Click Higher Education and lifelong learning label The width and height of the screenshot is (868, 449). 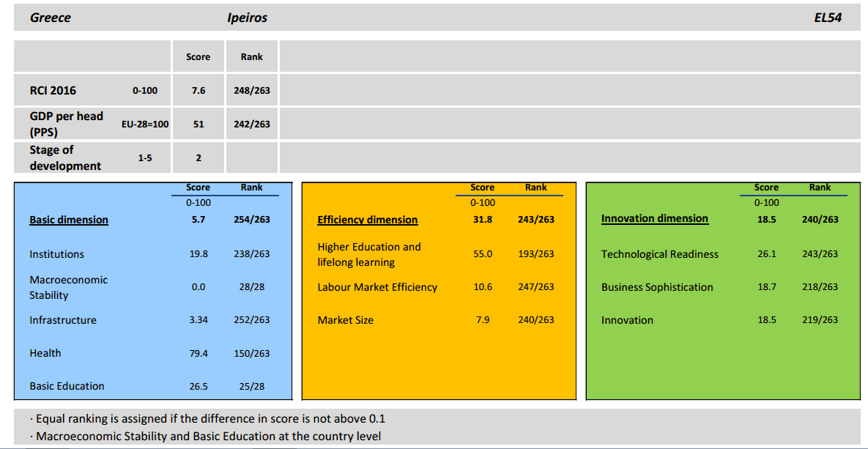point(369,254)
